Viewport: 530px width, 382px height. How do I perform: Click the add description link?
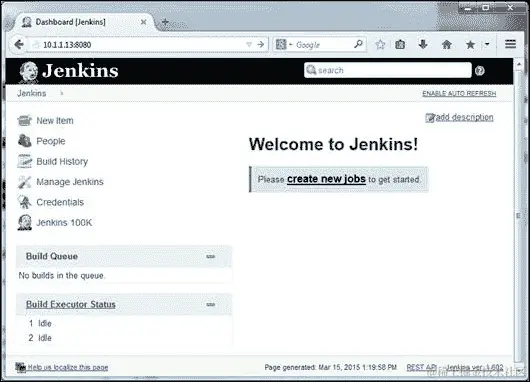(x=464, y=117)
